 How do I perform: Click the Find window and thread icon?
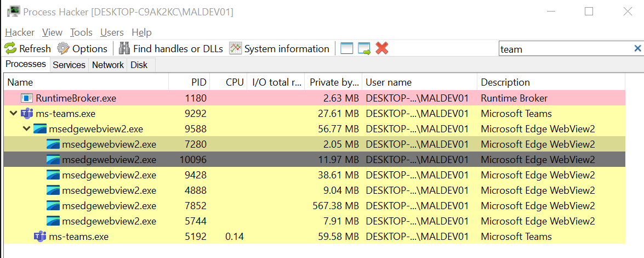click(364, 49)
